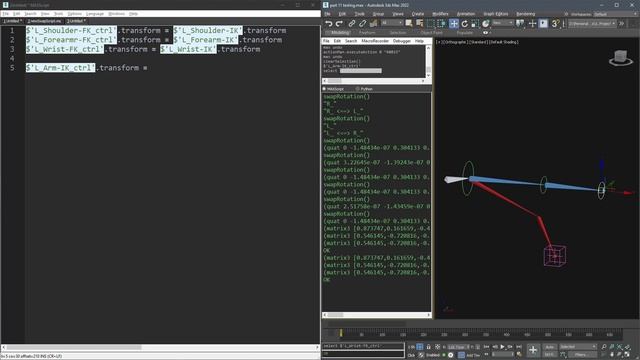Screen dimensions: 640x360
Task: Switch to the Object Paint ribbon tab
Action: (x=431, y=33)
